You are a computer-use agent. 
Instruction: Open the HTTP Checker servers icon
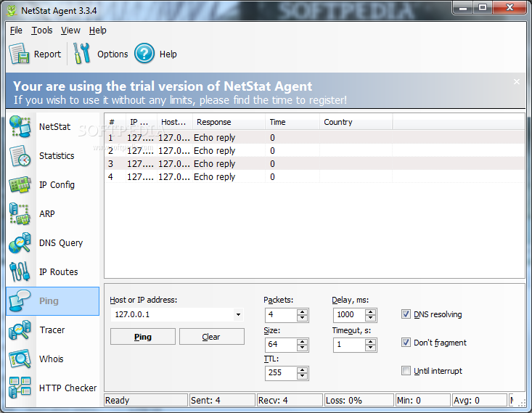[x=20, y=388]
